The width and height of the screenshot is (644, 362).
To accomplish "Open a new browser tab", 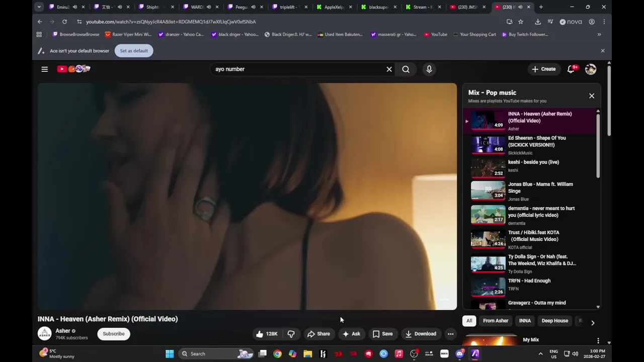I will coord(541,7).
